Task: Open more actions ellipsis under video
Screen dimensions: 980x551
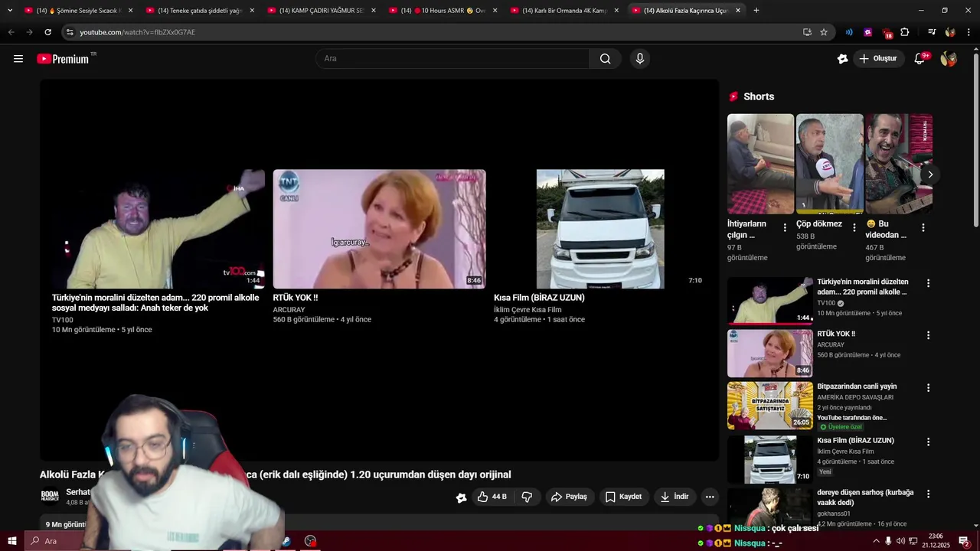Action: click(710, 497)
